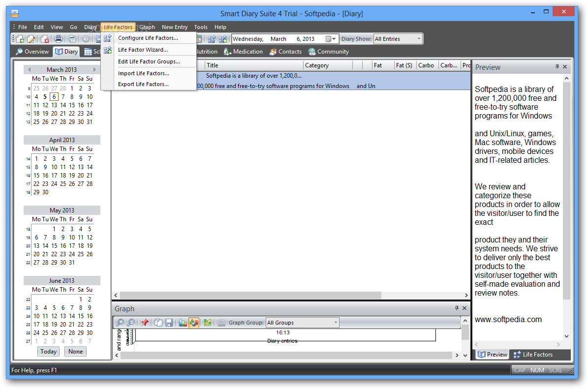Click the Edit entry pencil icon
588x389 pixels.
click(x=31, y=39)
